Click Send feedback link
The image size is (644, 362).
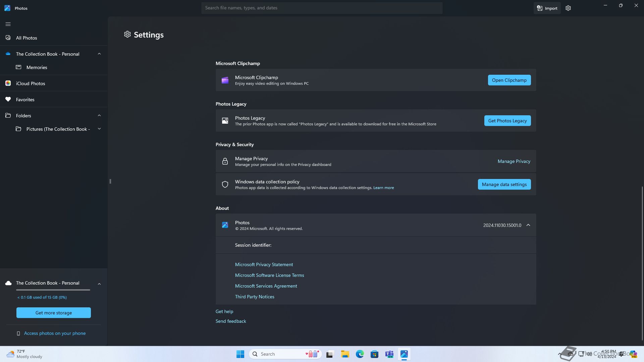tap(231, 321)
